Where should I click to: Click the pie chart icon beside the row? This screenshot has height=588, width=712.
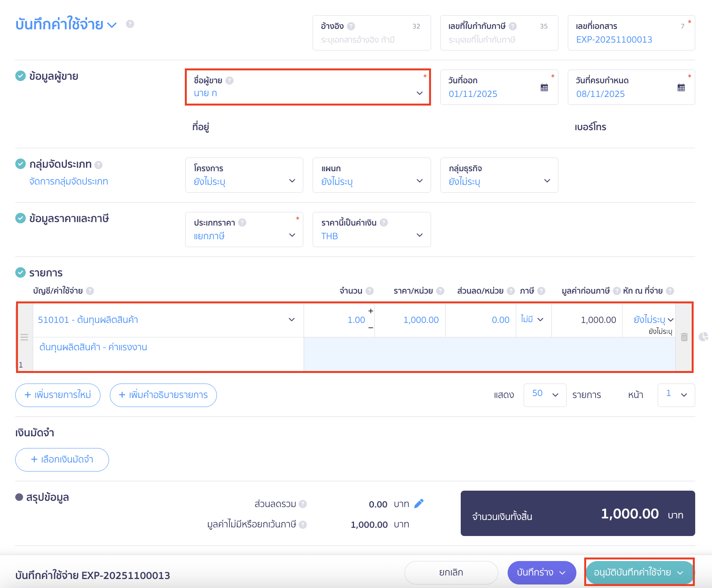click(x=703, y=337)
